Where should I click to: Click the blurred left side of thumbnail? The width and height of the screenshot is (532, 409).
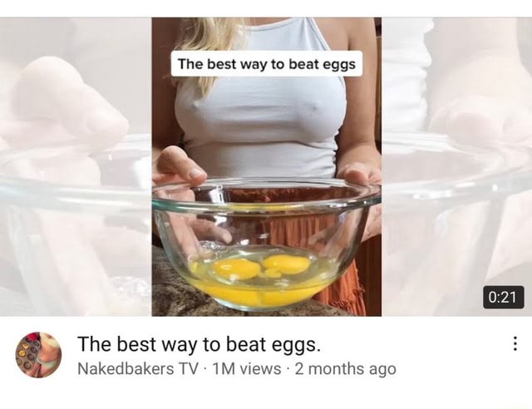76,166
